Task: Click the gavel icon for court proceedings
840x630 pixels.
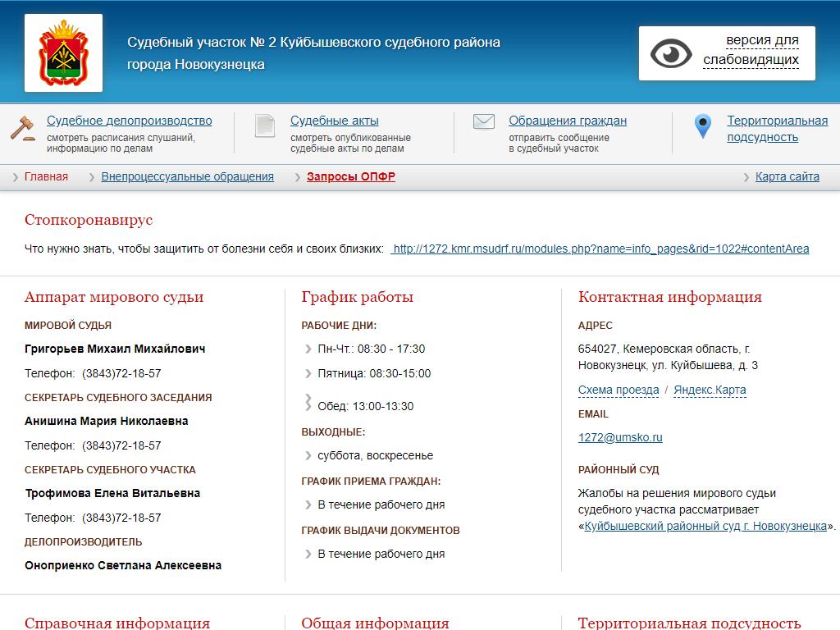Action: click(x=22, y=128)
